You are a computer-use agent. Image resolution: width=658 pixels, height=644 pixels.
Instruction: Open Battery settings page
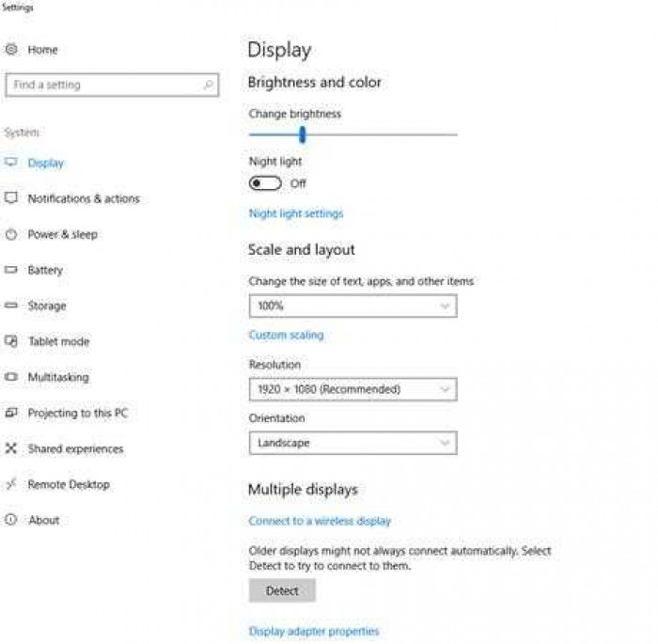pyautogui.click(x=45, y=270)
